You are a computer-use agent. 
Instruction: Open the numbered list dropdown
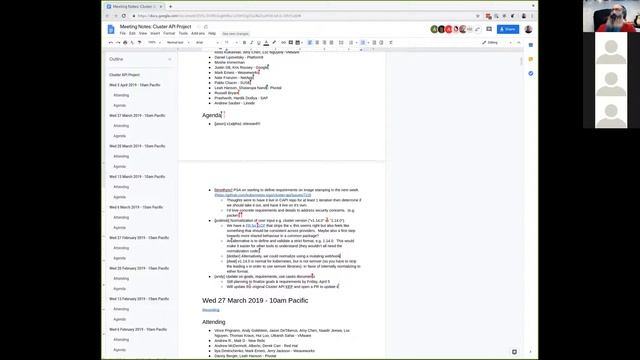tap(356, 42)
